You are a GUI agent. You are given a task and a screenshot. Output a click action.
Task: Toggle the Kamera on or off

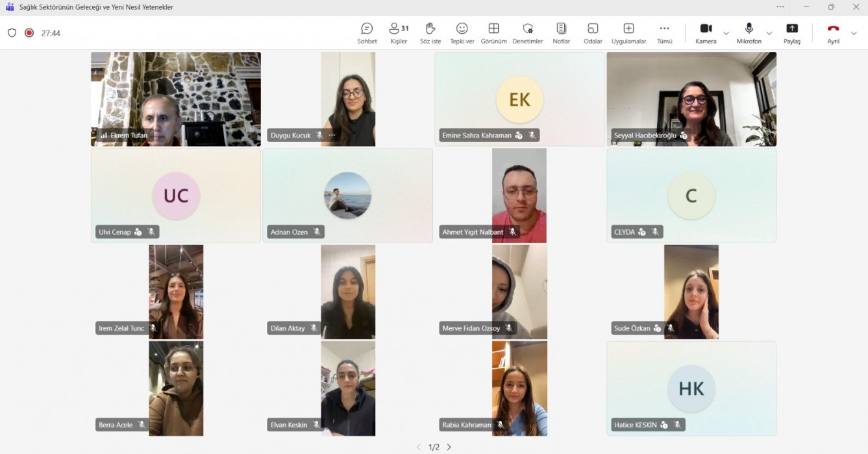click(x=706, y=32)
